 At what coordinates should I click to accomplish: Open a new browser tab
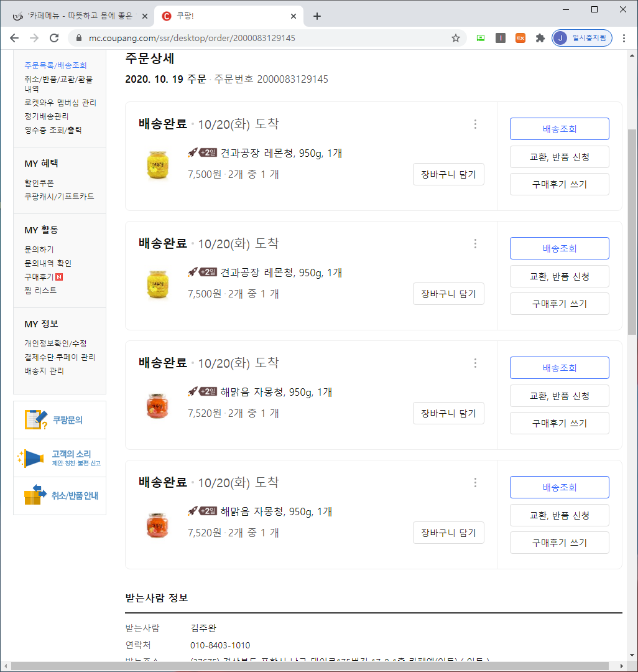[317, 16]
